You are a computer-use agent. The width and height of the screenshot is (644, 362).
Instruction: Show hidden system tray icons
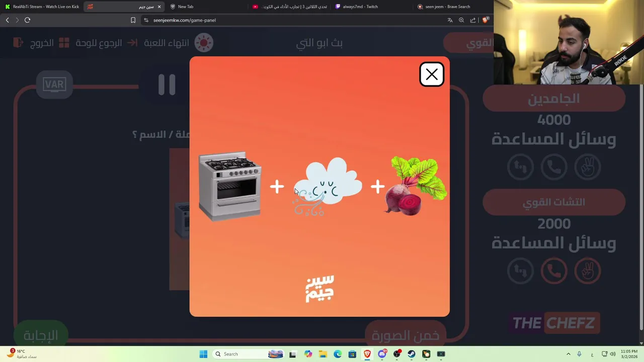coord(569,354)
